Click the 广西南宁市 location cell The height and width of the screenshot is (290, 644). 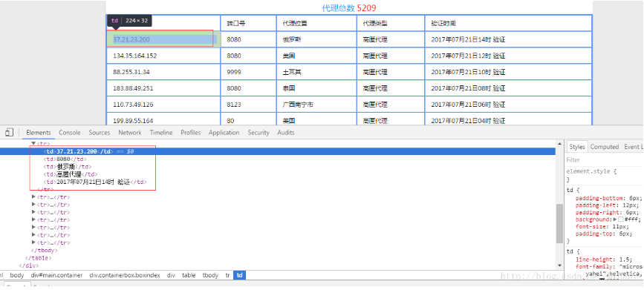coord(316,105)
